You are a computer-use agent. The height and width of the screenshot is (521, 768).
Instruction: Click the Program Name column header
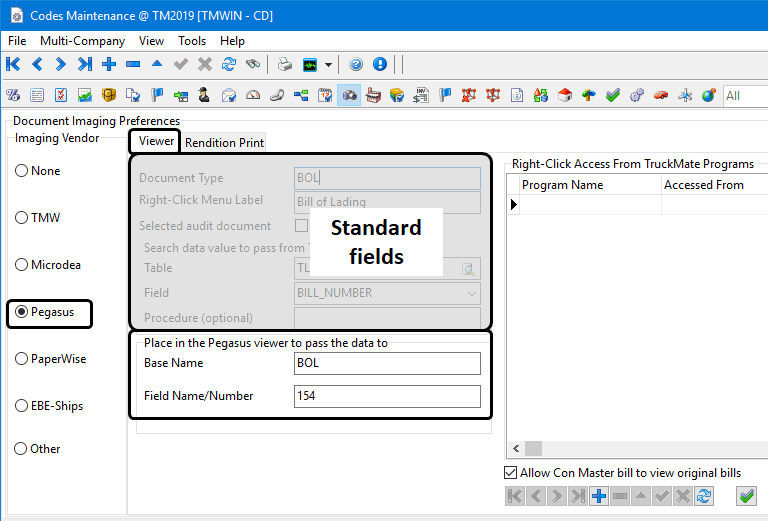coord(591,185)
